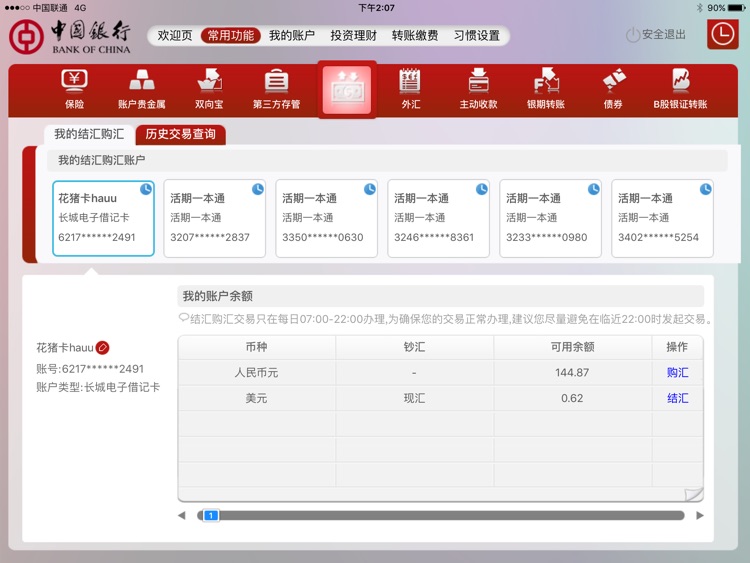Click 结汇 link in 美元 row
Image resolution: width=750 pixels, height=563 pixels.
click(x=677, y=398)
